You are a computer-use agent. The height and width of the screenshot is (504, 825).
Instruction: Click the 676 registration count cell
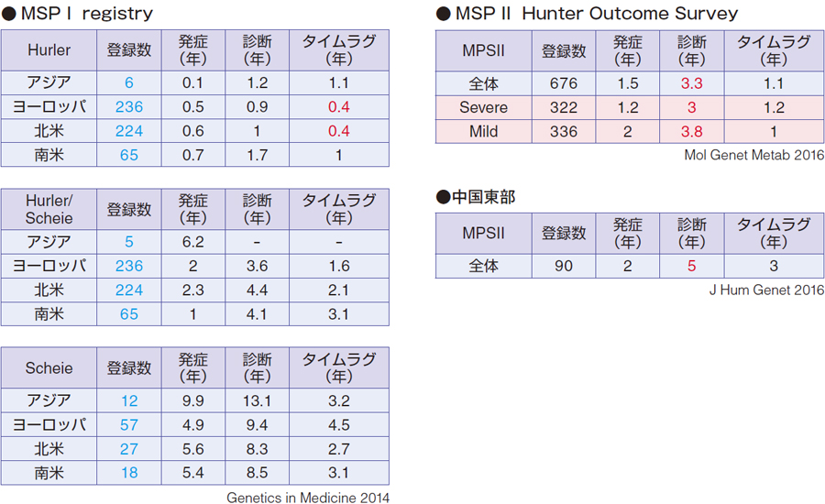pos(564,83)
